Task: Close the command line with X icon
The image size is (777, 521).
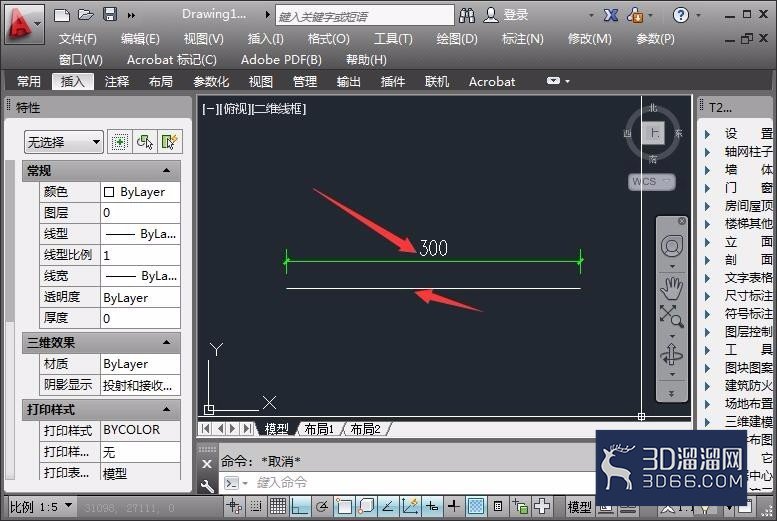Action: (207, 464)
